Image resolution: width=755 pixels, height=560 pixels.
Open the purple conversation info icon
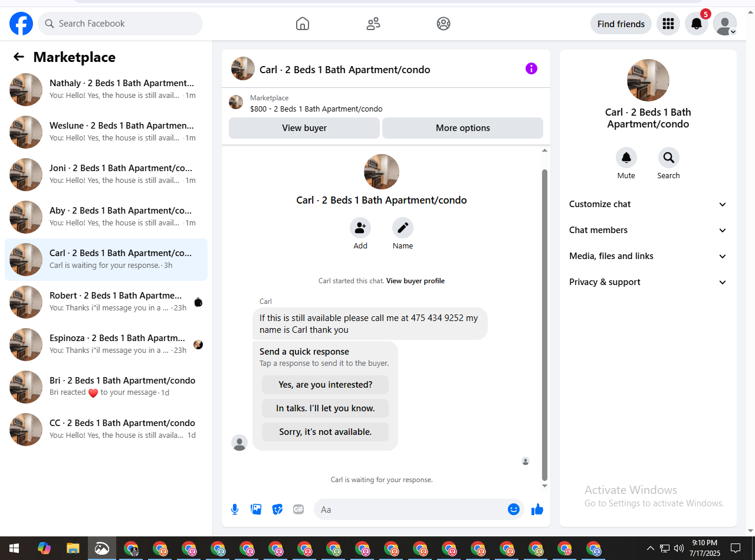(531, 68)
